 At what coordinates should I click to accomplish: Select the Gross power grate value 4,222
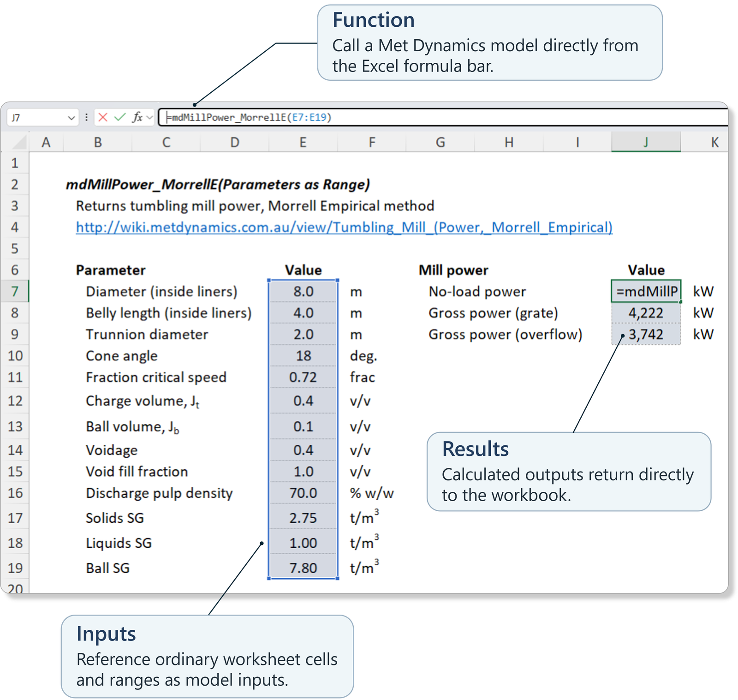[646, 313]
